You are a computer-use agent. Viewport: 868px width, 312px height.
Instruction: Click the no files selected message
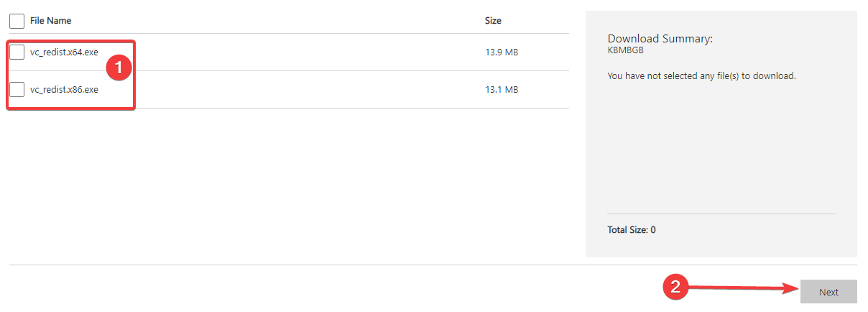point(701,75)
